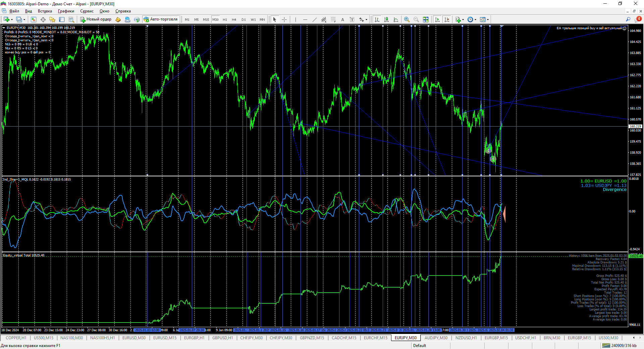Open the Strategy Tester icon
The image size is (644, 349).
tap(71, 19)
